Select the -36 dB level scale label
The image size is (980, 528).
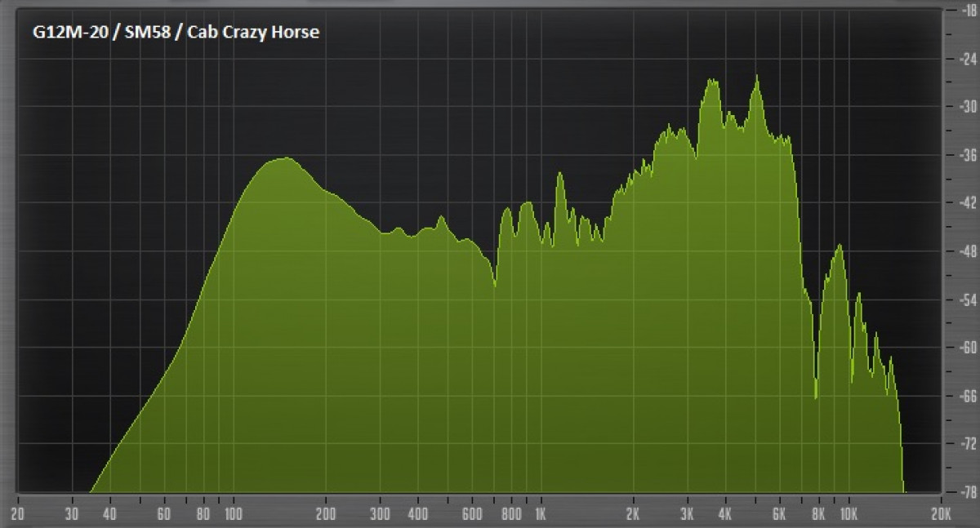[x=969, y=154]
